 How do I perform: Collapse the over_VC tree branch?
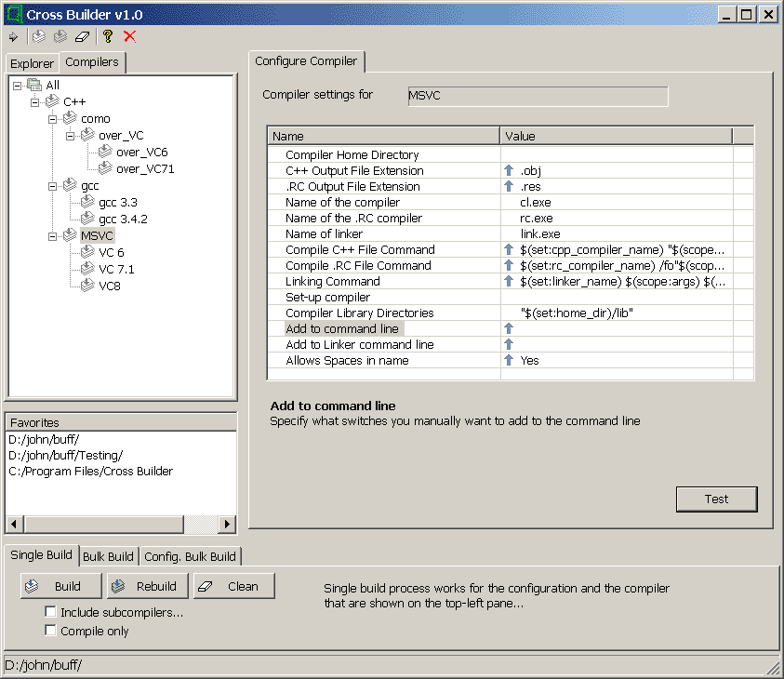pyautogui.click(x=71, y=136)
